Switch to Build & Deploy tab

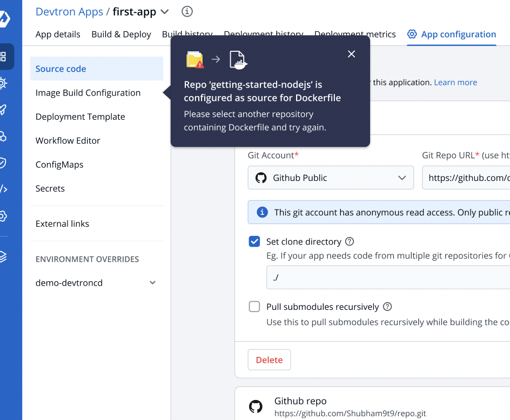[122, 34]
